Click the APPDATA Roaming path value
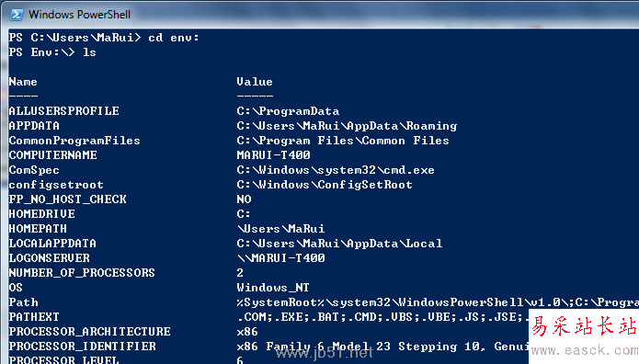639x364 pixels. [347, 126]
